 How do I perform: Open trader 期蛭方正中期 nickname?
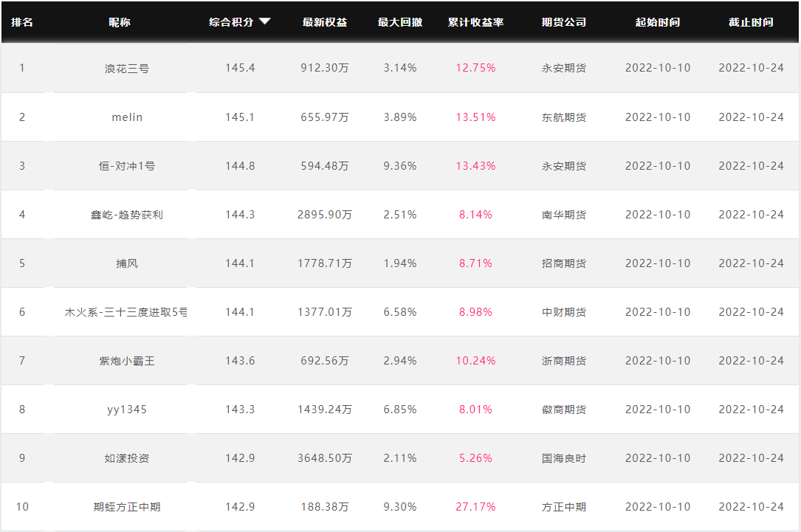click(x=127, y=507)
